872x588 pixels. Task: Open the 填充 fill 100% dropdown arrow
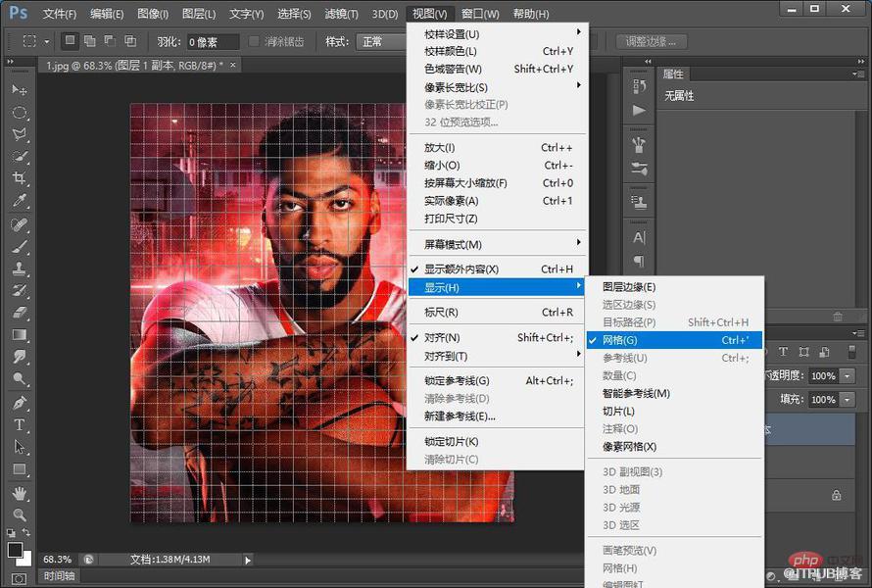pyautogui.click(x=847, y=400)
